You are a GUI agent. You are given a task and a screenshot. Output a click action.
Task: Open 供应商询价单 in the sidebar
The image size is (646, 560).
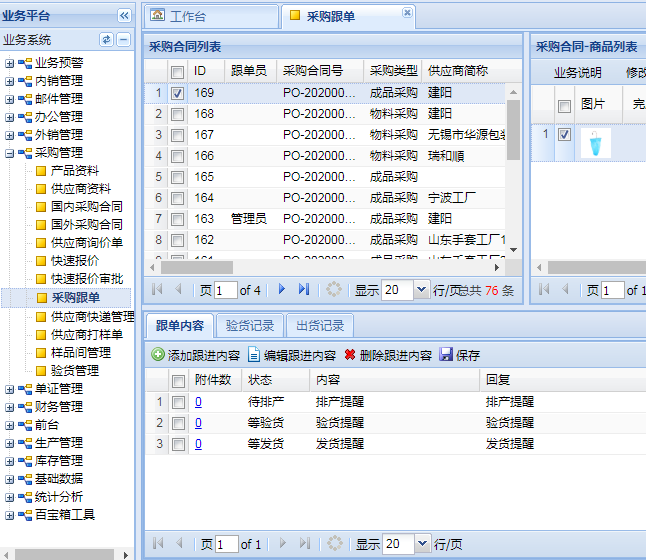click(87, 243)
